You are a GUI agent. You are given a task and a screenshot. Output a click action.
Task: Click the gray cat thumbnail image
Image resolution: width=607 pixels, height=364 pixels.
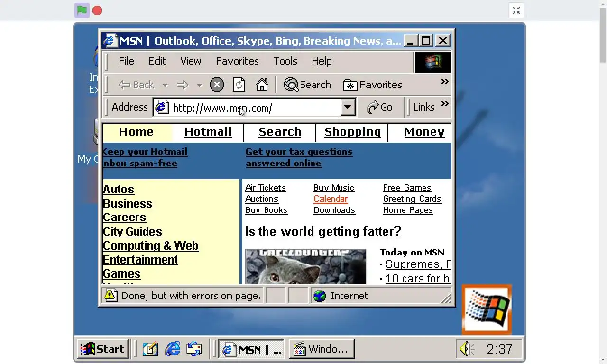coord(306,267)
